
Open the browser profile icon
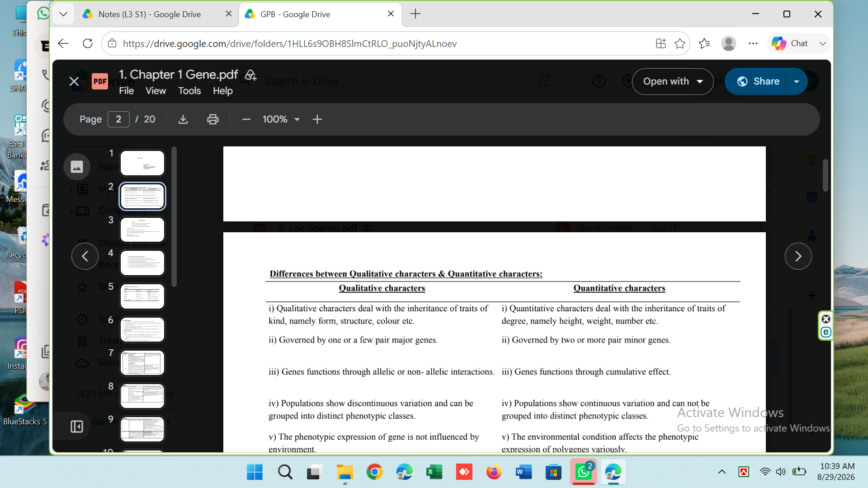[x=729, y=43]
